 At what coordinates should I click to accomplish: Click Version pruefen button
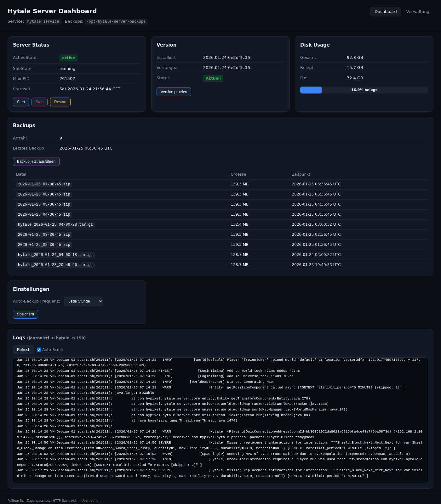click(x=174, y=92)
